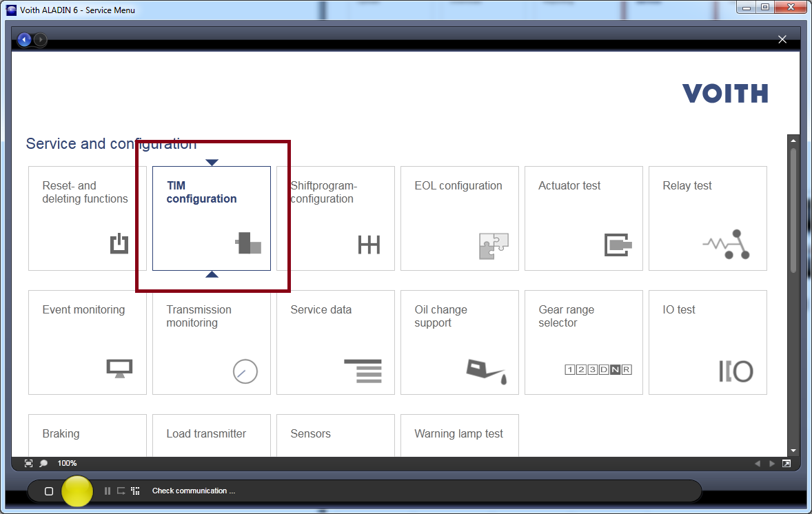Open the Oil change support tile
Image resolution: width=812 pixels, height=514 pixels.
pos(459,342)
